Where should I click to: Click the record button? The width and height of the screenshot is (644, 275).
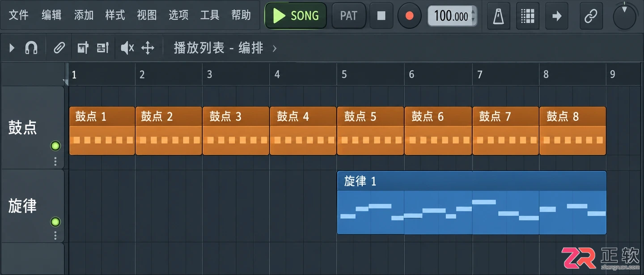click(x=410, y=16)
